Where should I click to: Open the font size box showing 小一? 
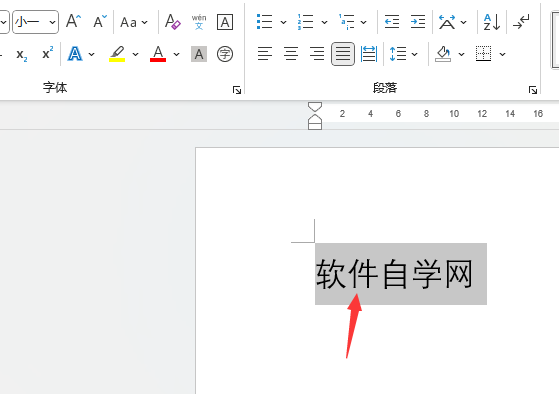pos(35,22)
